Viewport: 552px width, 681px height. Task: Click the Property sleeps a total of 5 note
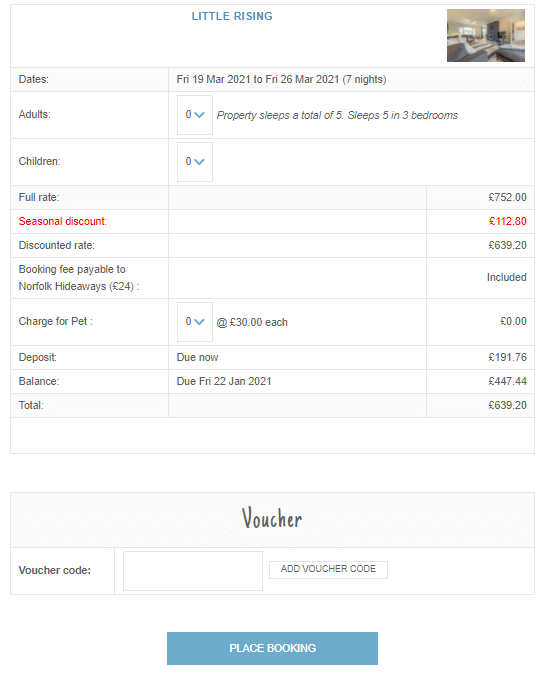click(x=337, y=116)
